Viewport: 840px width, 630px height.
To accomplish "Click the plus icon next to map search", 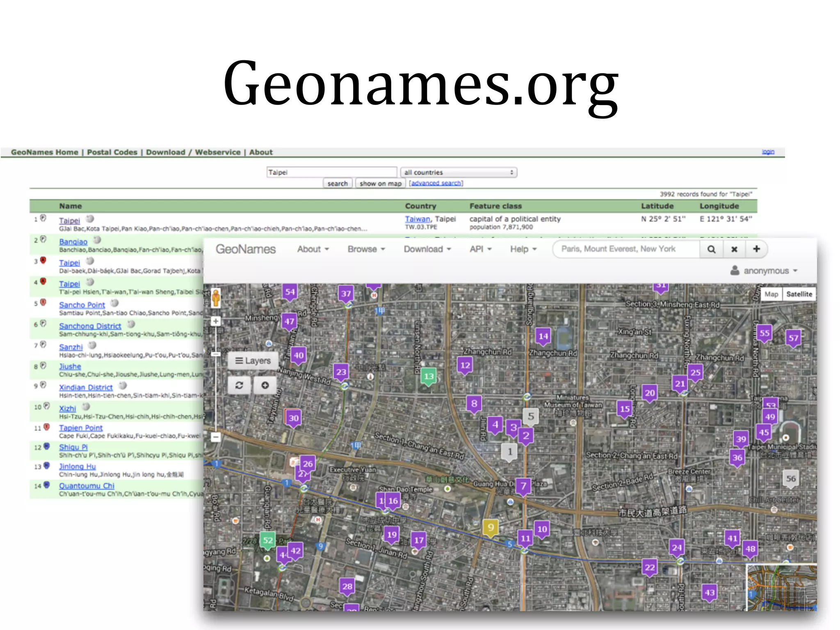I will [756, 249].
